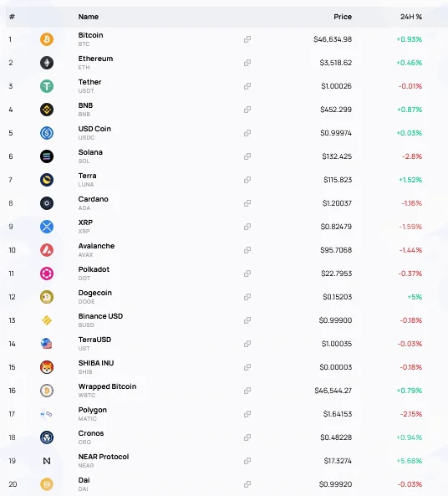Select the Tether green logo icon
The image size is (448, 496).
point(47,86)
